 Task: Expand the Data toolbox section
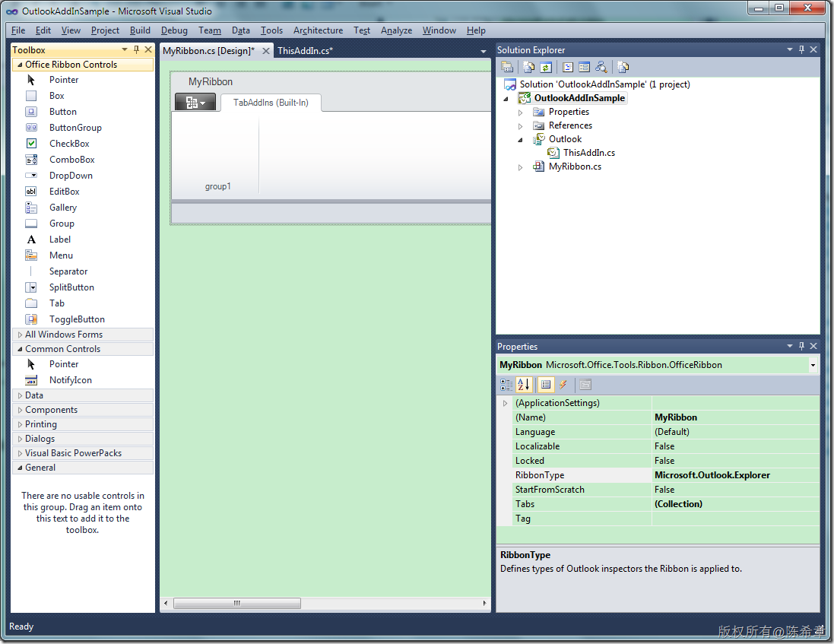coord(21,395)
